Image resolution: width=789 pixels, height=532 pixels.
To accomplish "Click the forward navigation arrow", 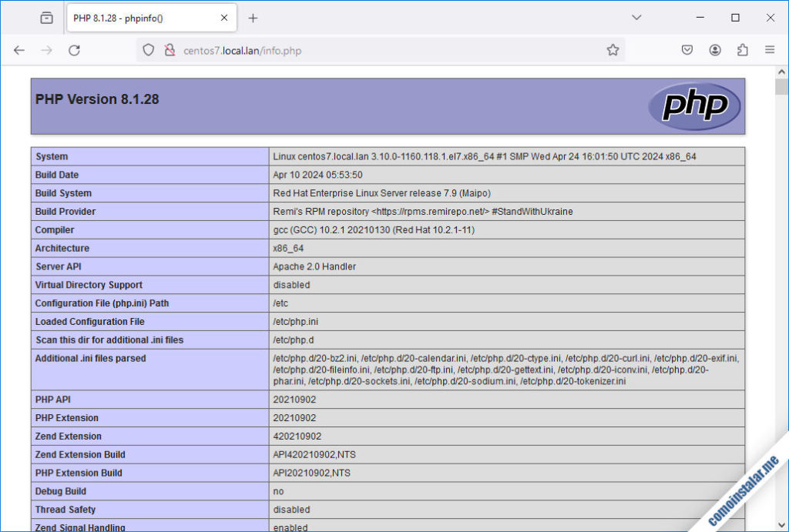I will coord(46,49).
